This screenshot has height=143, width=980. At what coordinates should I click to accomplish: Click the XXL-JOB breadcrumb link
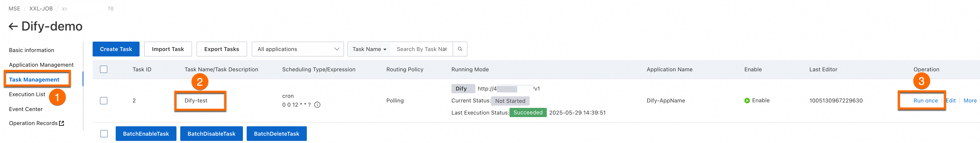pyautogui.click(x=41, y=8)
